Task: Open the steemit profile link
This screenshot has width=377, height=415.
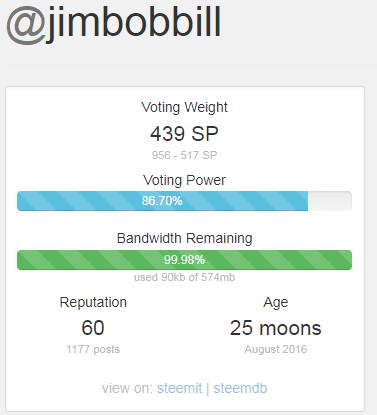Action: pos(179,388)
